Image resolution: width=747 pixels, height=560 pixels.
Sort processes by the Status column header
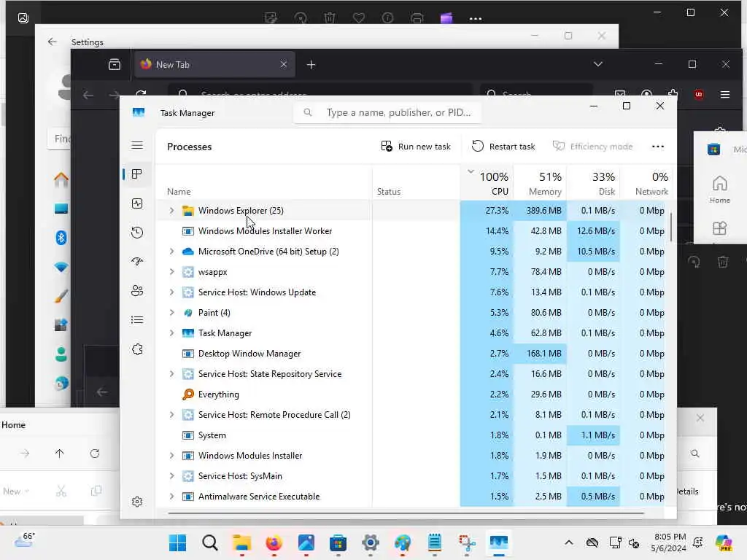(x=416, y=183)
